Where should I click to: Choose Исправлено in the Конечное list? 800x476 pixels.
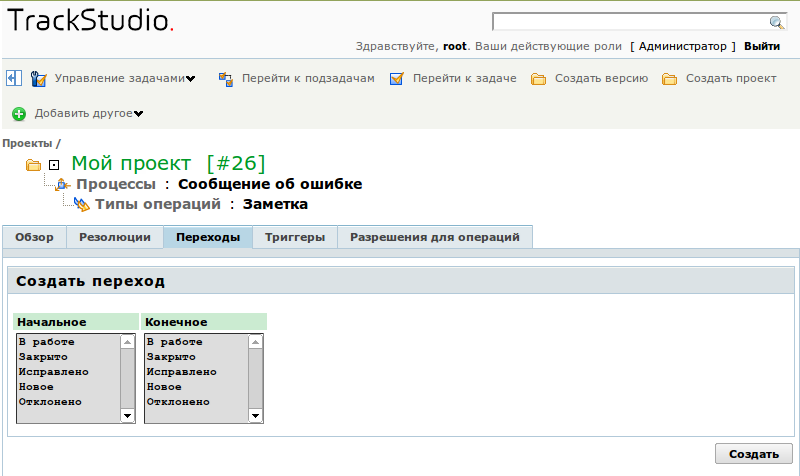coord(181,372)
